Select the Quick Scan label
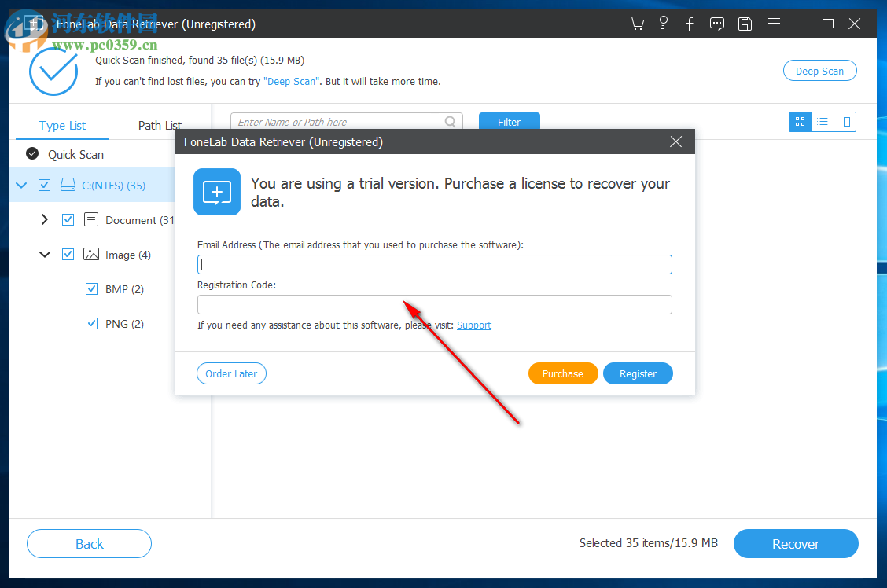The image size is (887, 588). 75,154
